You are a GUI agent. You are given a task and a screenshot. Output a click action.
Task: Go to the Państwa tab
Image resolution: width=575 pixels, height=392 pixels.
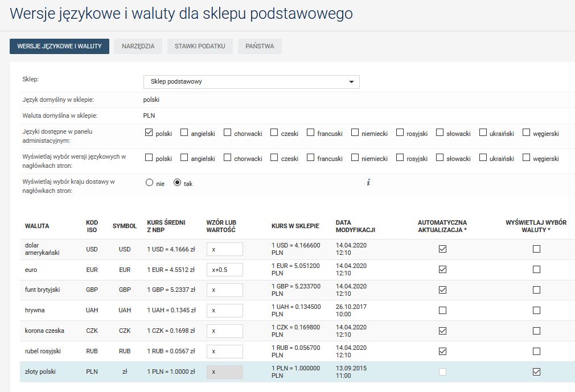[260, 46]
